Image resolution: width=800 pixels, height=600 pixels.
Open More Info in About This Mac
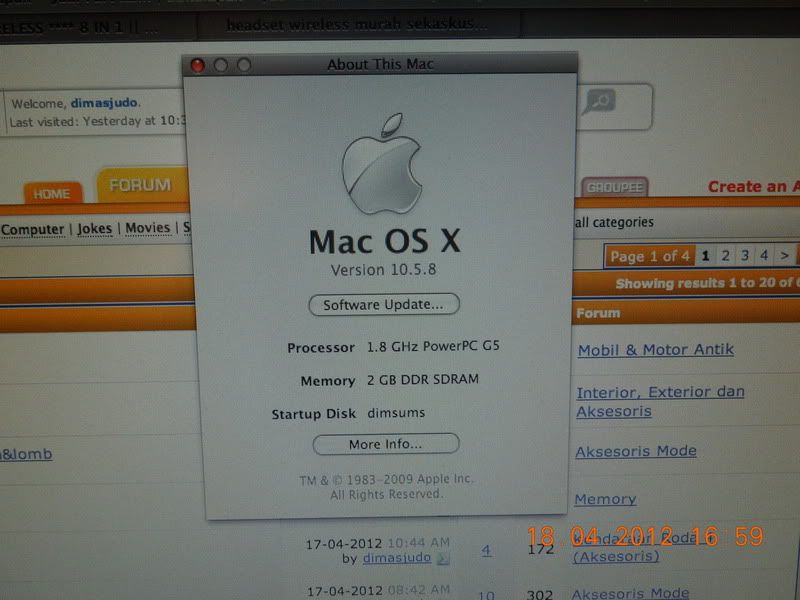pos(386,444)
